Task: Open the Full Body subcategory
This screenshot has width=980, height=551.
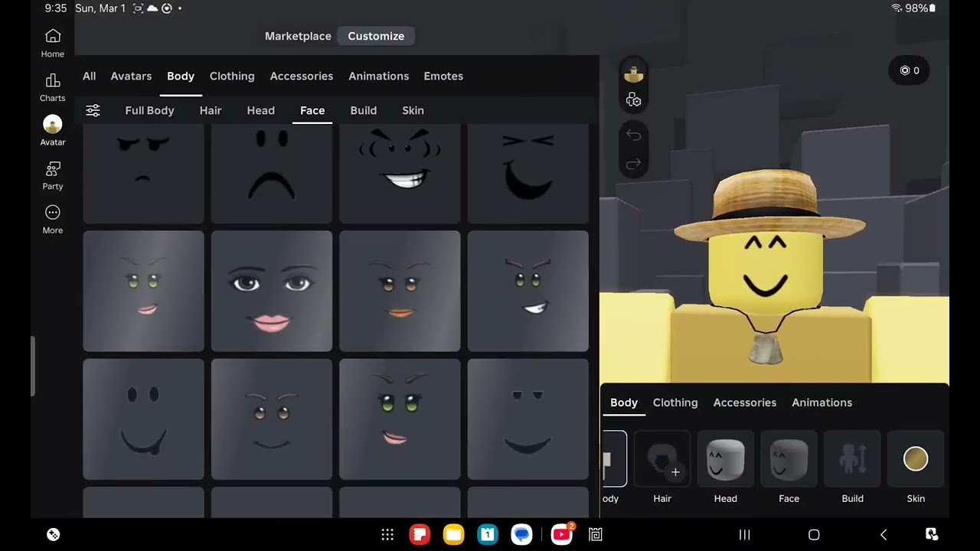Action: click(149, 110)
